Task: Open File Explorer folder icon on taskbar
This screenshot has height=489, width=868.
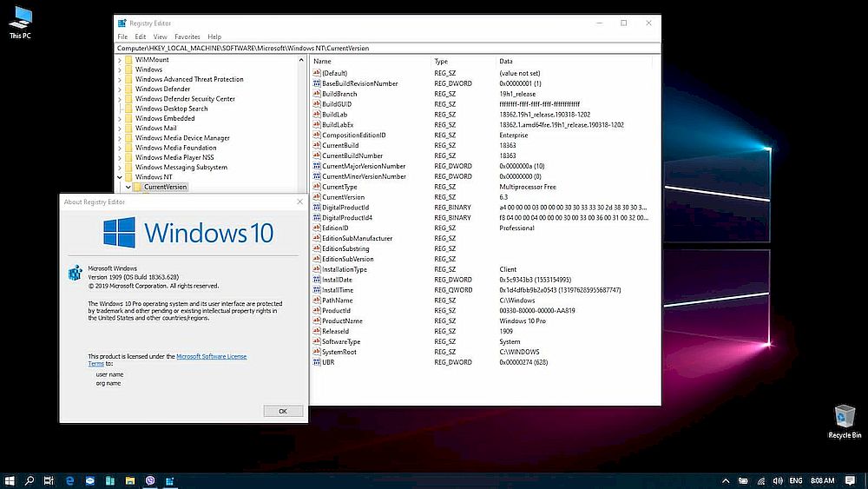Action: click(x=129, y=480)
